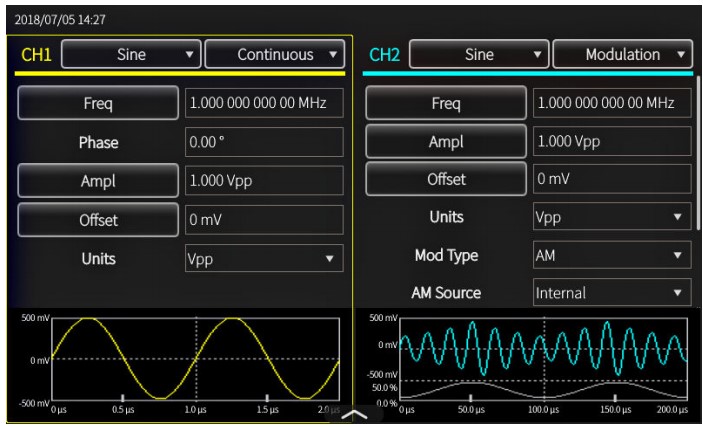Click the 0.5 µs axis label in the CH1 graph
Screen dimensions: 703x426
(x=123, y=410)
